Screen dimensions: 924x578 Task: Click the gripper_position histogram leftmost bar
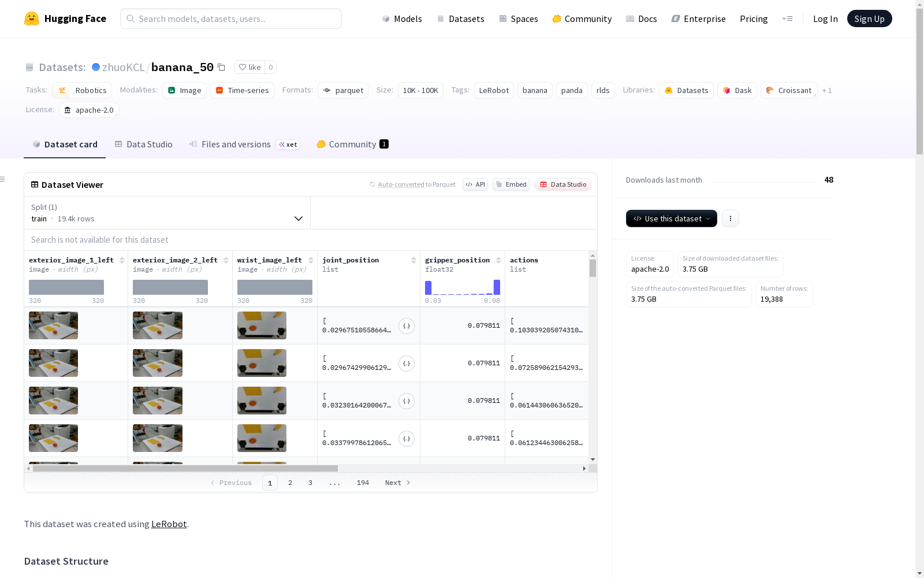pos(429,288)
